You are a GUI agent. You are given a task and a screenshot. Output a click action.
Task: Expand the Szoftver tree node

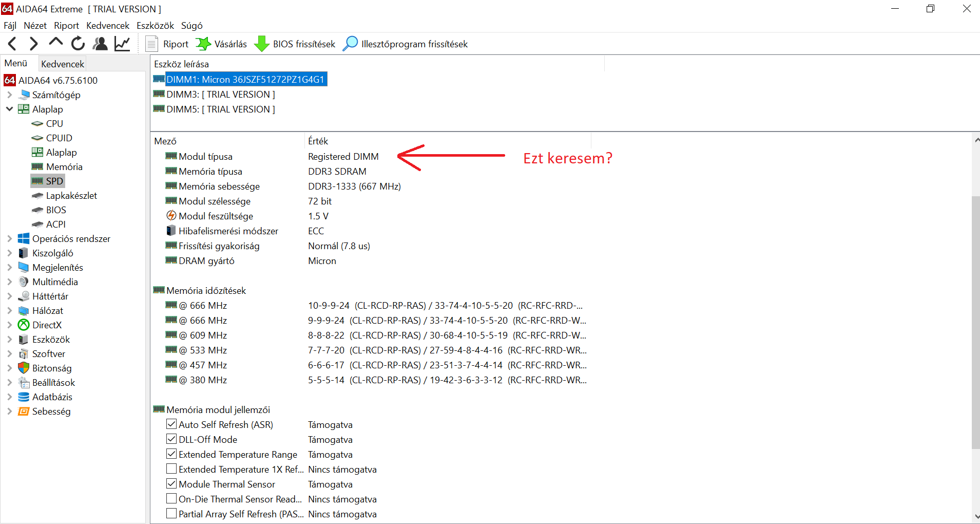click(9, 353)
